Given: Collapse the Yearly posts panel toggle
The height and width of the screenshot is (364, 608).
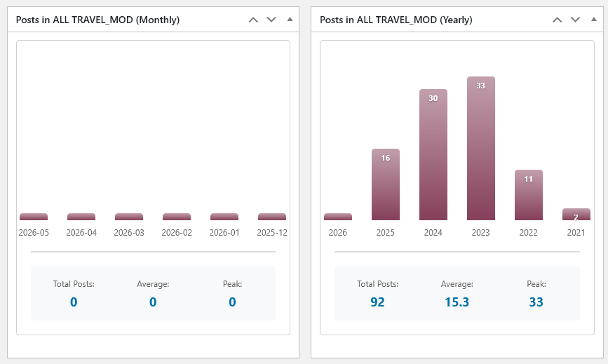Looking at the screenshot, I should point(594,20).
